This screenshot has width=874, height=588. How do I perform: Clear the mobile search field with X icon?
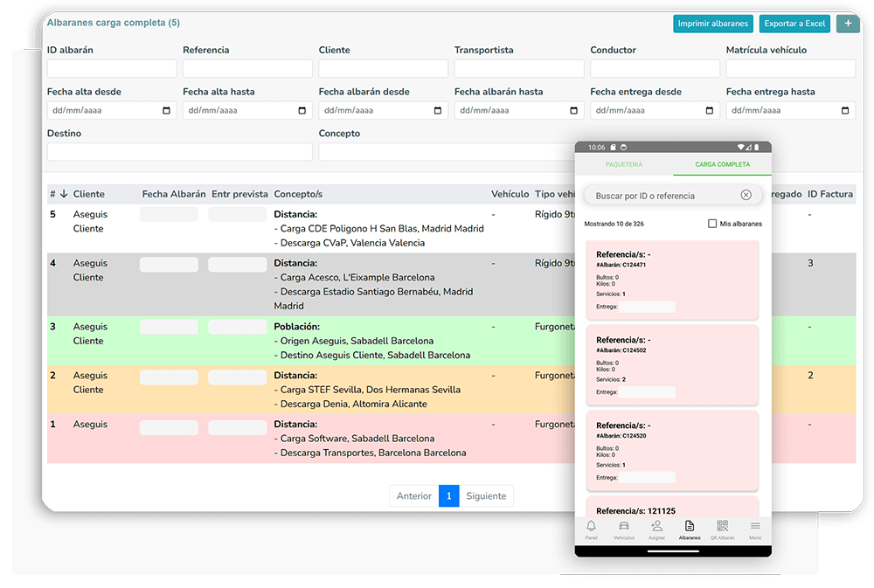pos(746,195)
